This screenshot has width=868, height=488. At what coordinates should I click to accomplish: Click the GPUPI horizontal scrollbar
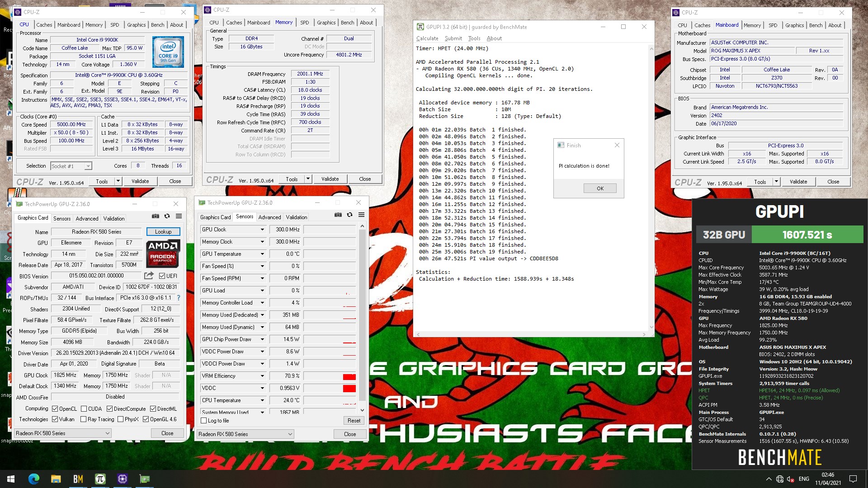tap(531, 334)
